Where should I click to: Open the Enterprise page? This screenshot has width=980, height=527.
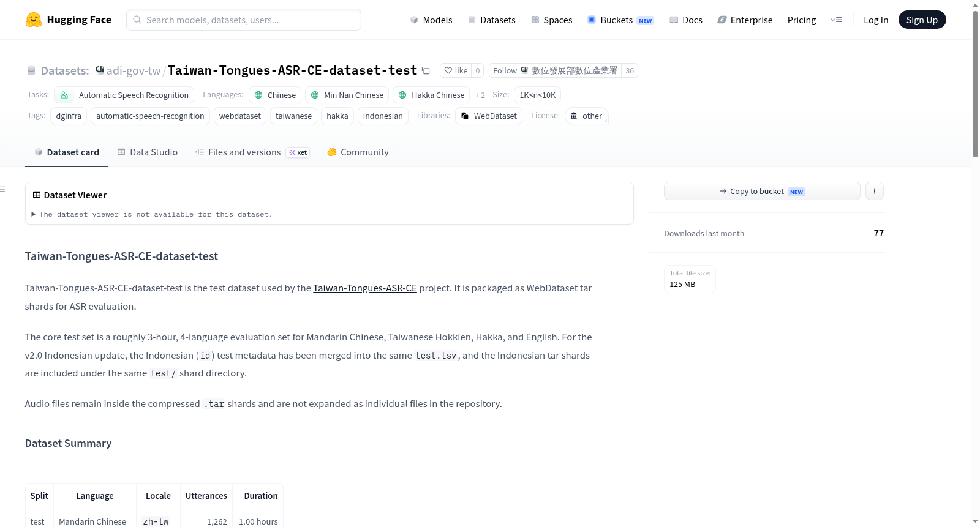coord(745,20)
